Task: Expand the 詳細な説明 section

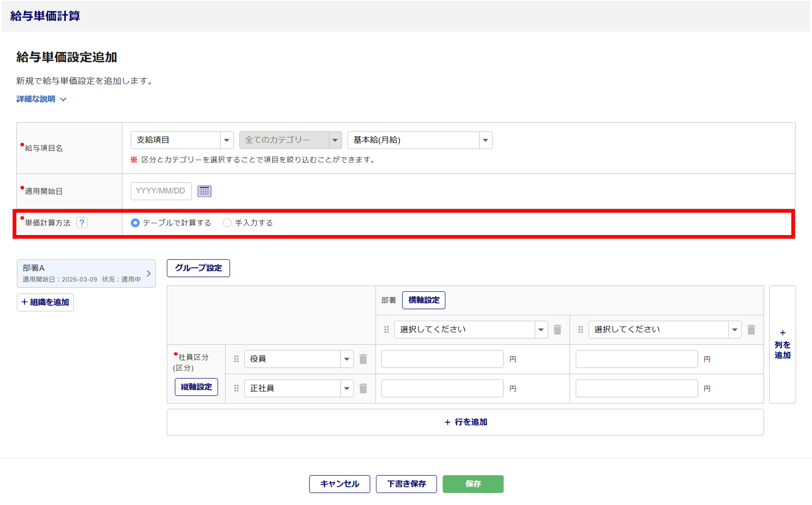Action: (41, 99)
